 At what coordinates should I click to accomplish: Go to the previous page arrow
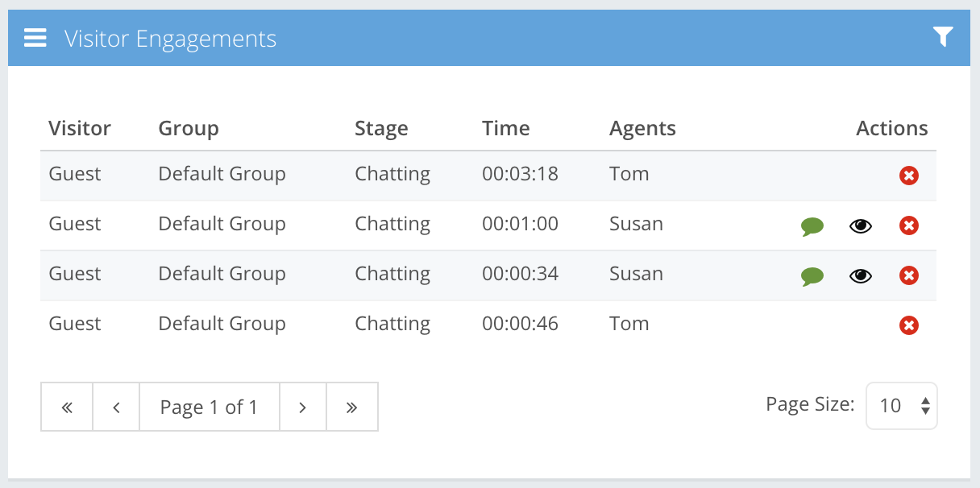116,407
